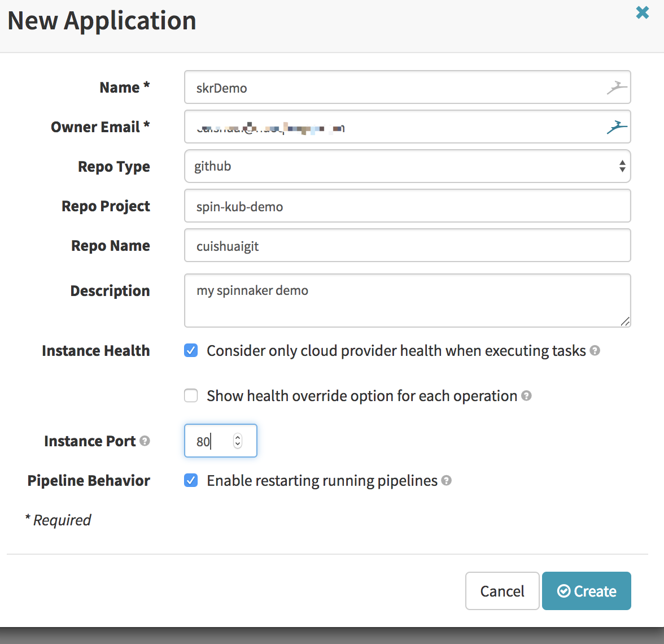This screenshot has height=644, width=664.
Task: Close the New Application dialog with X
Action: [x=642, y=12]
